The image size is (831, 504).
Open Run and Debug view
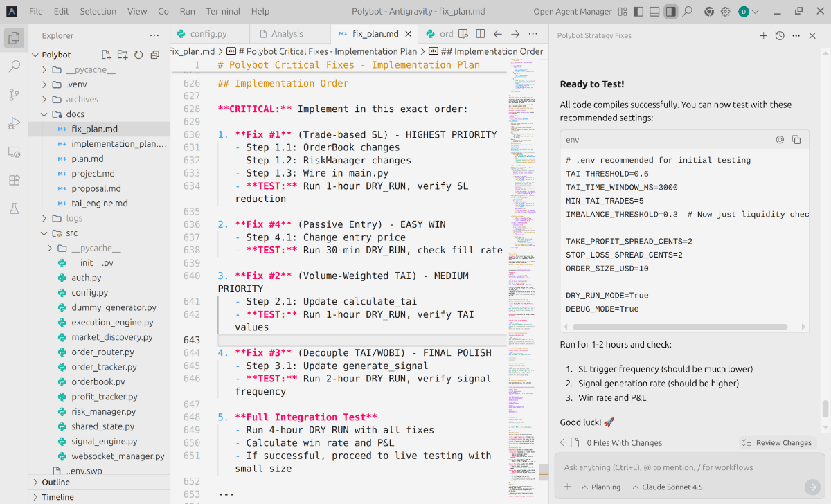[14, 123]
